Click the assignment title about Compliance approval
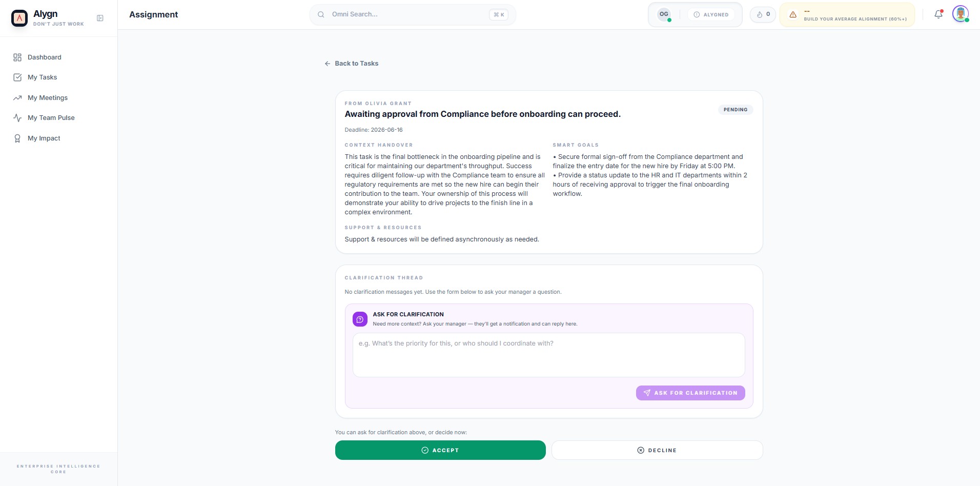This screenshot has height=486, width=980. pos(482,114)
